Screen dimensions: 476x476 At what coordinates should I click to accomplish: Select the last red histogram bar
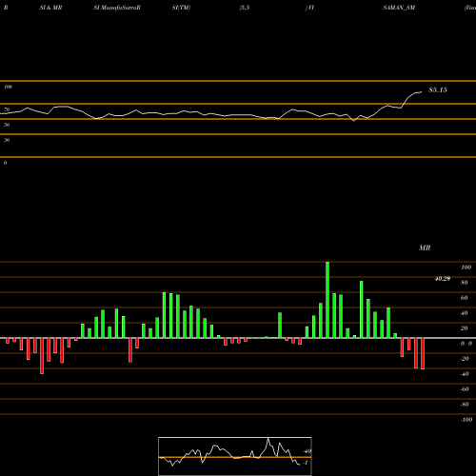(423, 353)
